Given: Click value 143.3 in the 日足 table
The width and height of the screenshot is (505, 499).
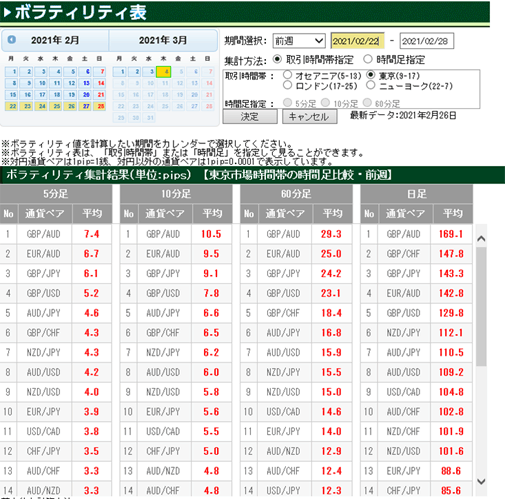Looking at the screenshot, I should [451, 274].
